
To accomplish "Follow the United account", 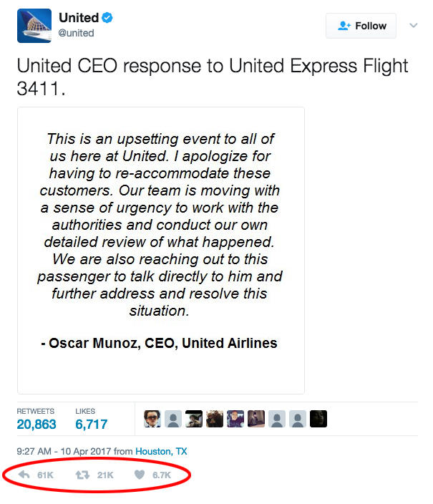I will (361, 26).
